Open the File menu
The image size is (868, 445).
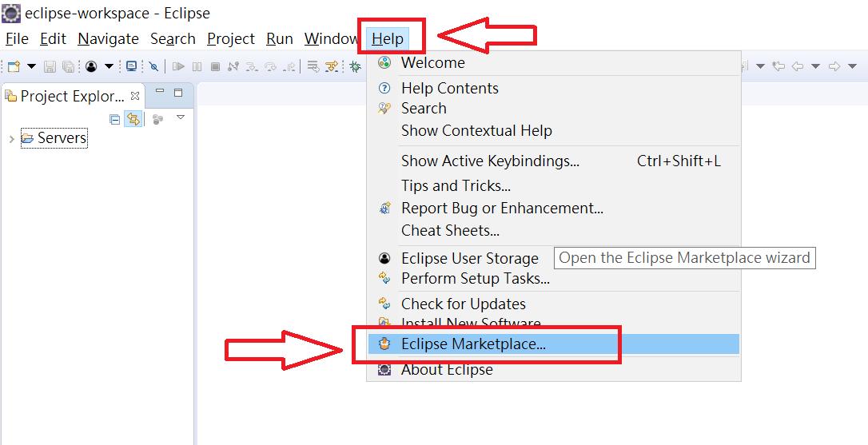point(17,38)
